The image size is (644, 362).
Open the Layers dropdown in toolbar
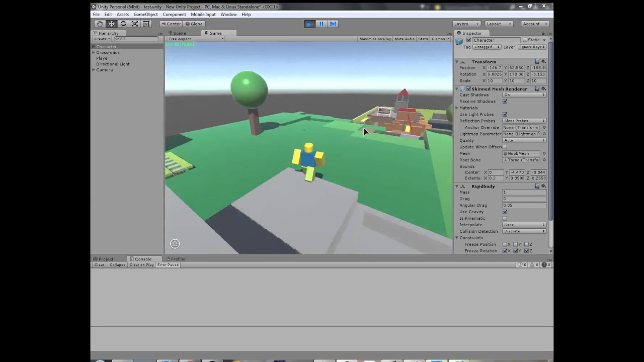click(x=466, y=24)
